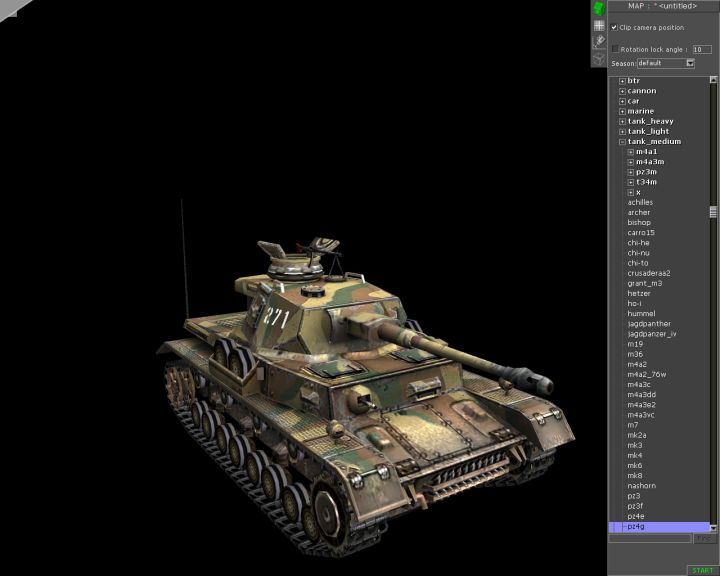Click the unit list scrollbar thumb
The width and height of the screenshot is (720, 576).
pos(713,212)
